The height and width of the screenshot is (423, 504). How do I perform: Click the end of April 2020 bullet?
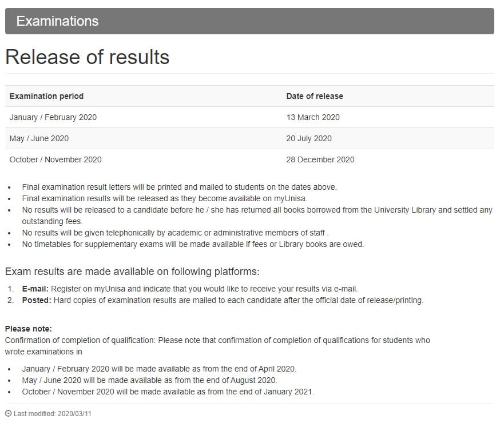tap(159, 369)
